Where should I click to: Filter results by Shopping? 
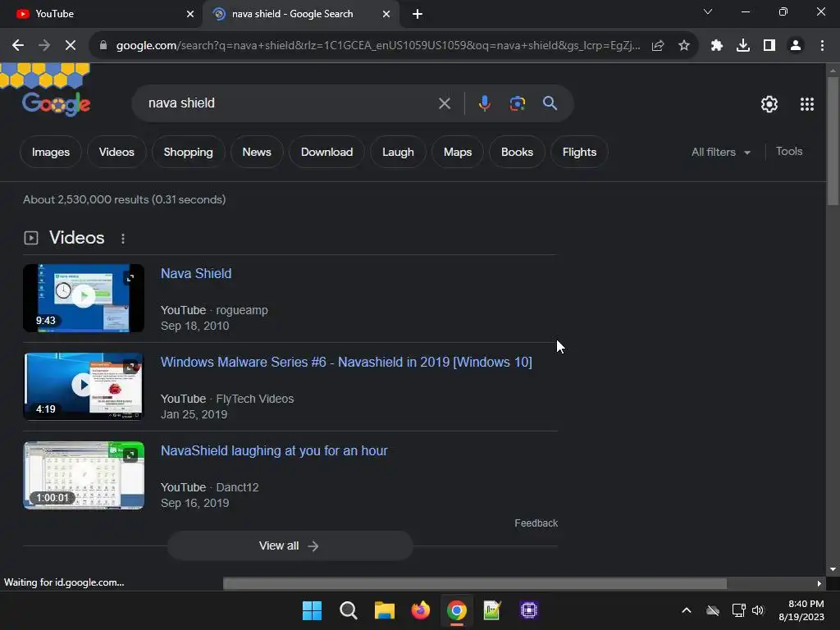188,152
